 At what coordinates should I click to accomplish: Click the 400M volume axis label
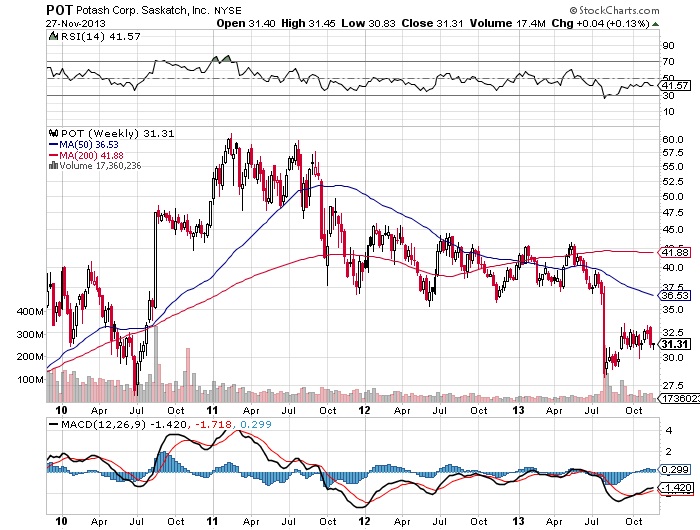pos(30,311)
